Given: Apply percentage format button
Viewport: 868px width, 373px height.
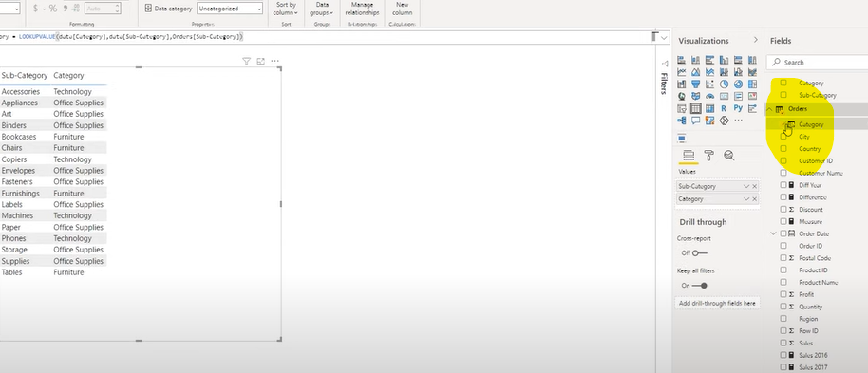Looking at the screenshot, I should tap(53, 9).
